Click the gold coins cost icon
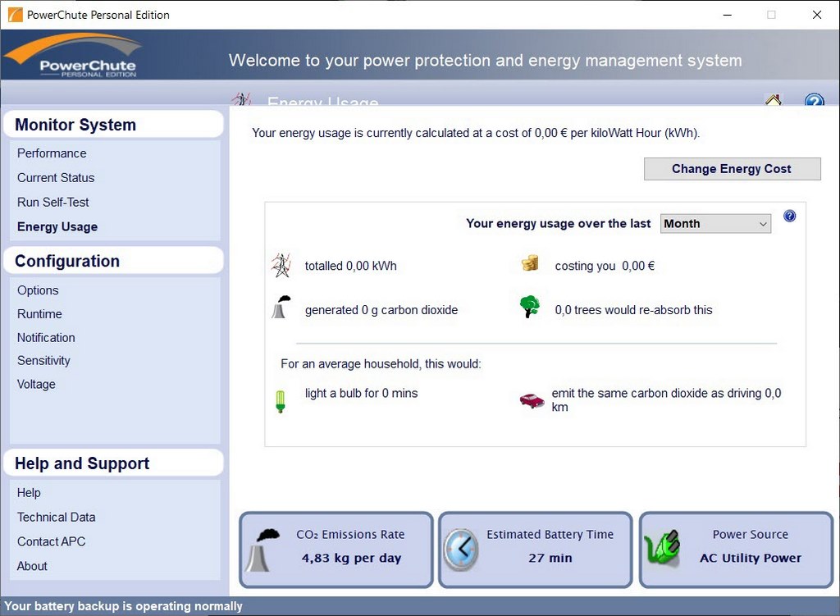This screenshot has width=840, height=616. point(530,263)
